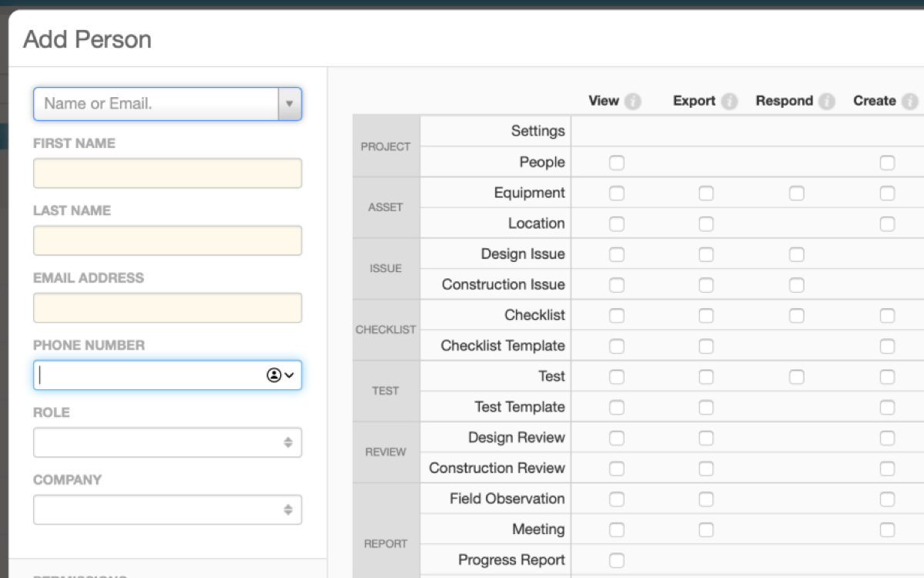Click the info icon next to View
The image size is (924, 578).
click(633, 101)
